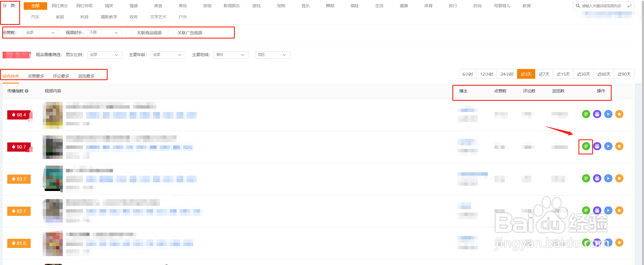Filter by 文学艺术 category
Screen dimensions: 644x265
pos(158,17)
